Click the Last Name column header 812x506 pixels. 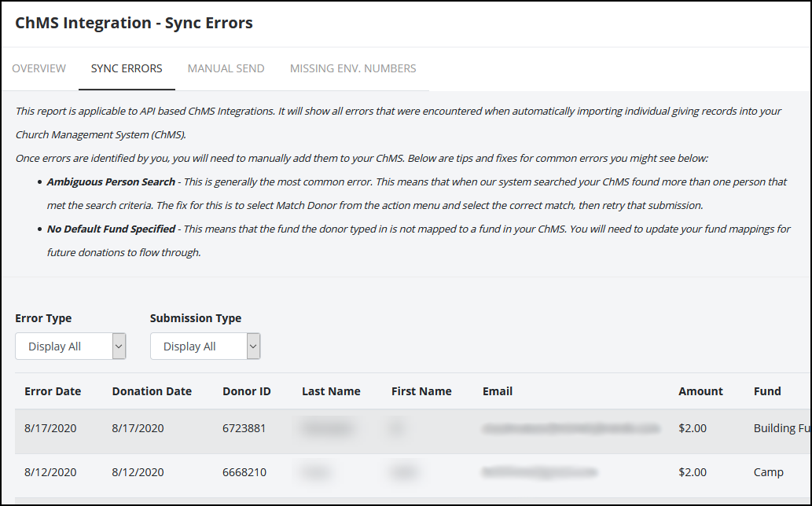coord(331,390)
